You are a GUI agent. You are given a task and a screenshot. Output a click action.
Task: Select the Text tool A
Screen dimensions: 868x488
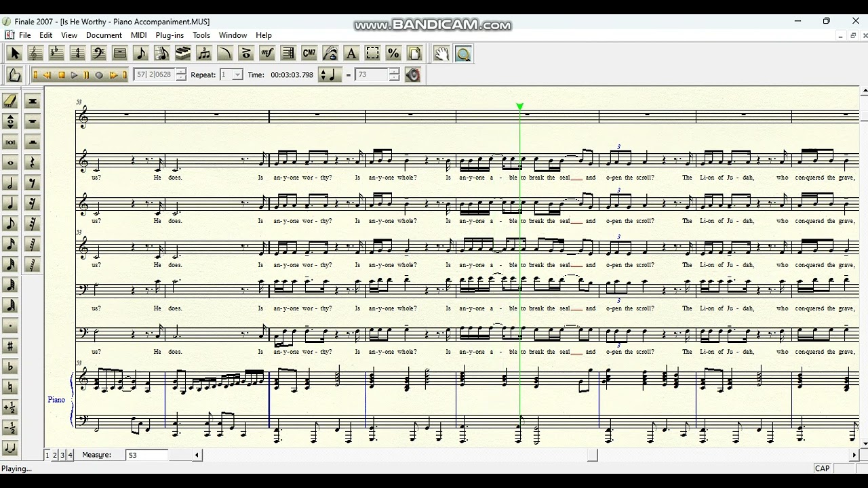click(x=351, y=54)
